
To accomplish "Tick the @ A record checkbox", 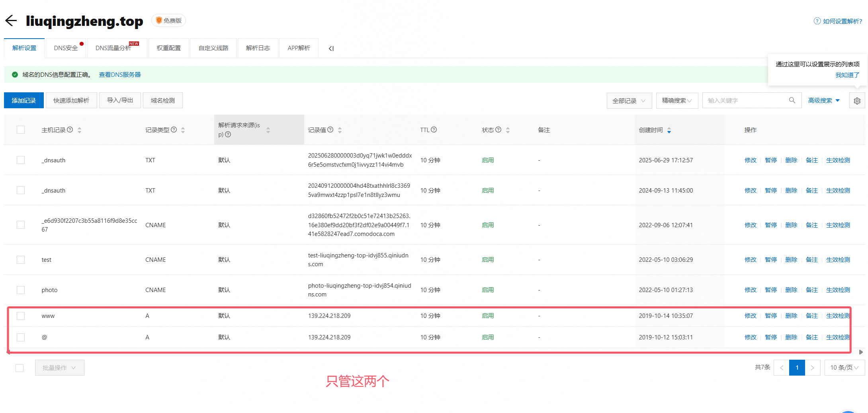I will [21, 337].
